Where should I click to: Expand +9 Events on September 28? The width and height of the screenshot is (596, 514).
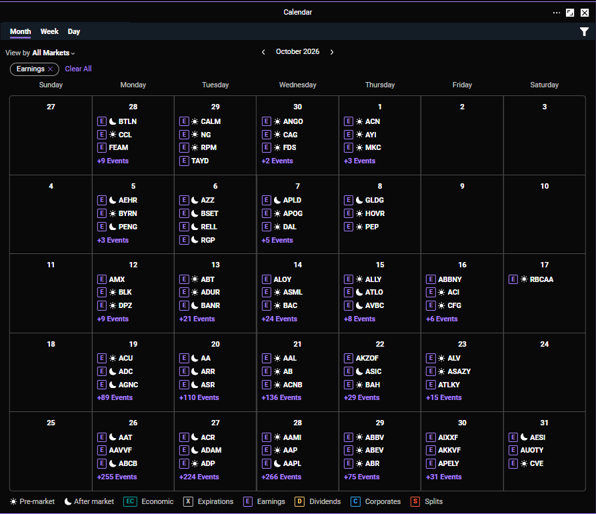(113, 161)
